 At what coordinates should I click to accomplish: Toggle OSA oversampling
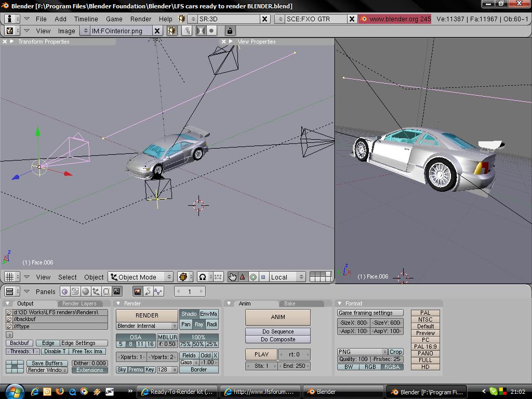pos(136,337)
